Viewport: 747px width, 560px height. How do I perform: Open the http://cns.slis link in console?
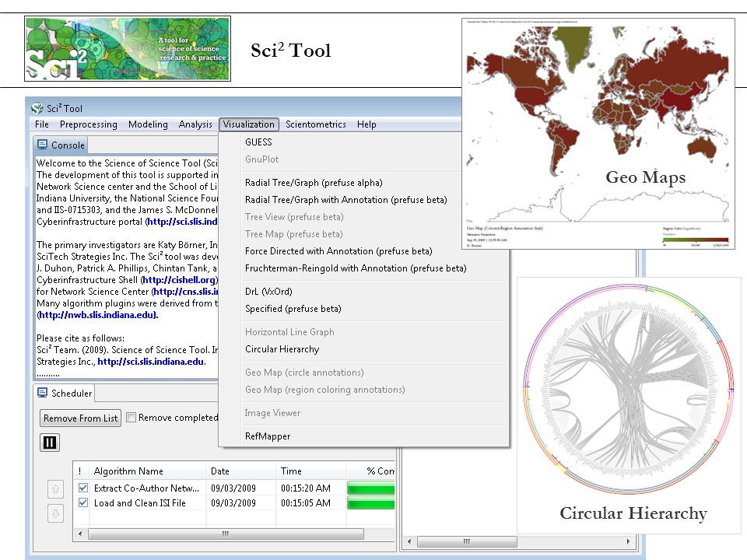click(x=186, y=292)
